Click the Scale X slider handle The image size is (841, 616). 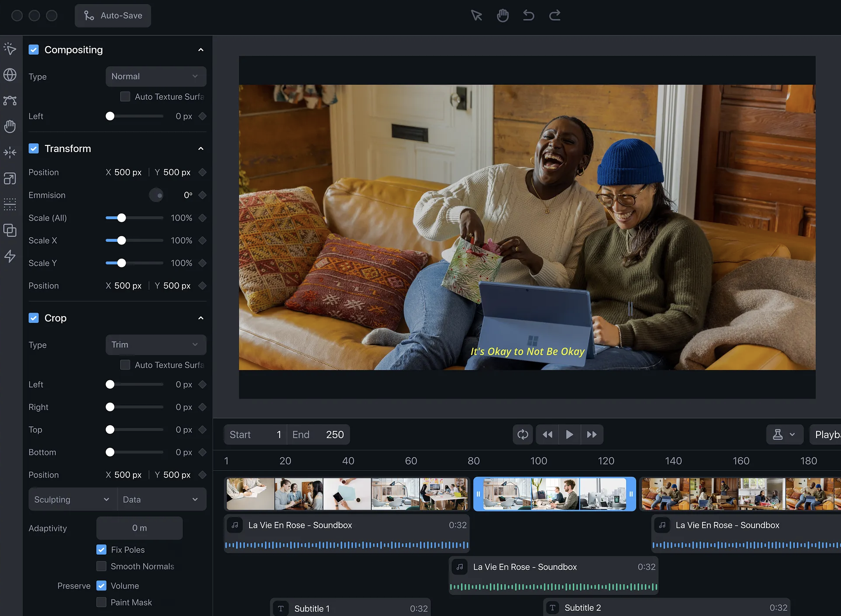click(x=122, y=240)
